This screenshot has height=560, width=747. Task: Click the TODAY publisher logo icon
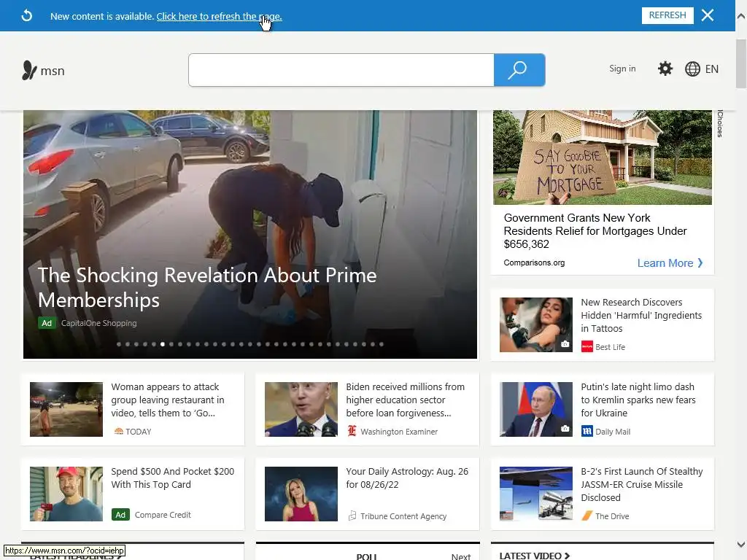coord(119,432)
